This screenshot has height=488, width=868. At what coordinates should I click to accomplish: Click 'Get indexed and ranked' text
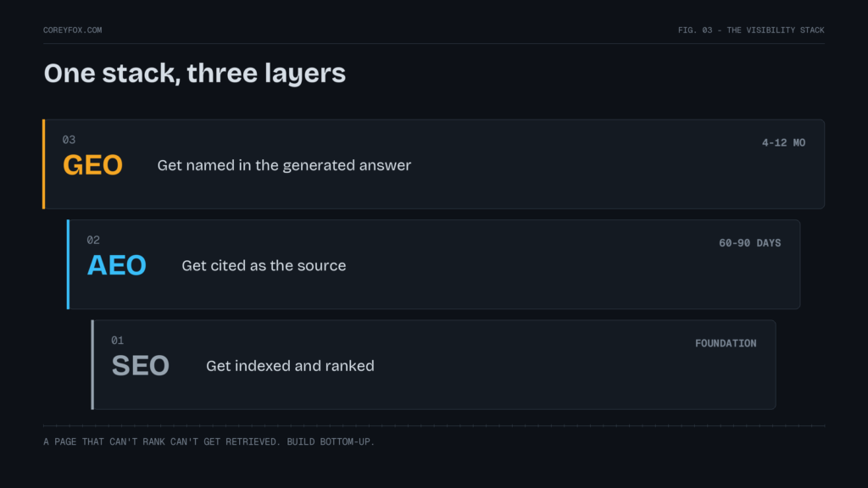point(290,366)
